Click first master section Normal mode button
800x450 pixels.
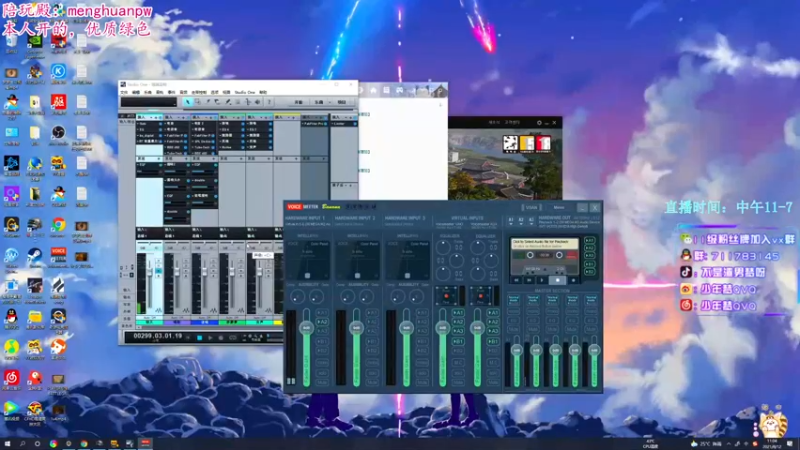[x=513, y=299]
